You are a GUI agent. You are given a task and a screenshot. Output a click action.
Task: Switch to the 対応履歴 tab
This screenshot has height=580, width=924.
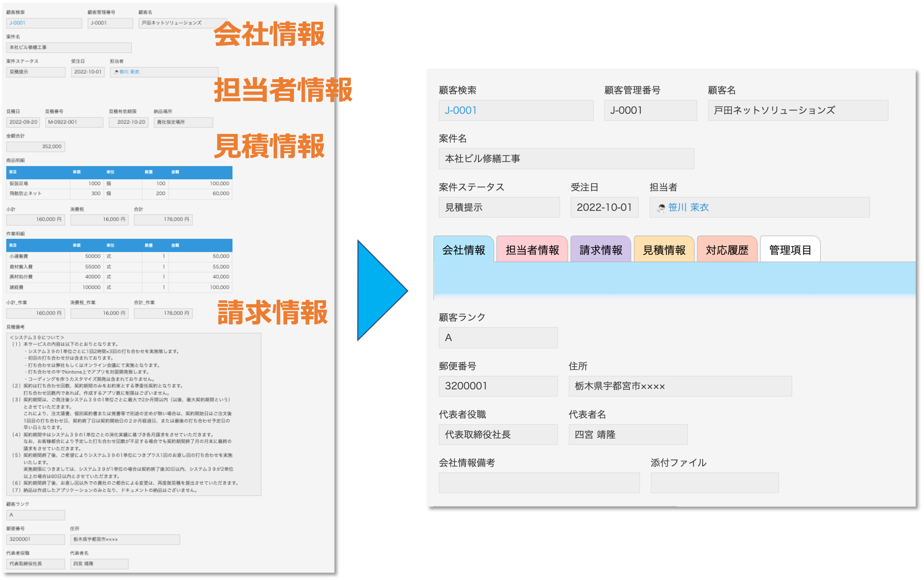(727, 250)
